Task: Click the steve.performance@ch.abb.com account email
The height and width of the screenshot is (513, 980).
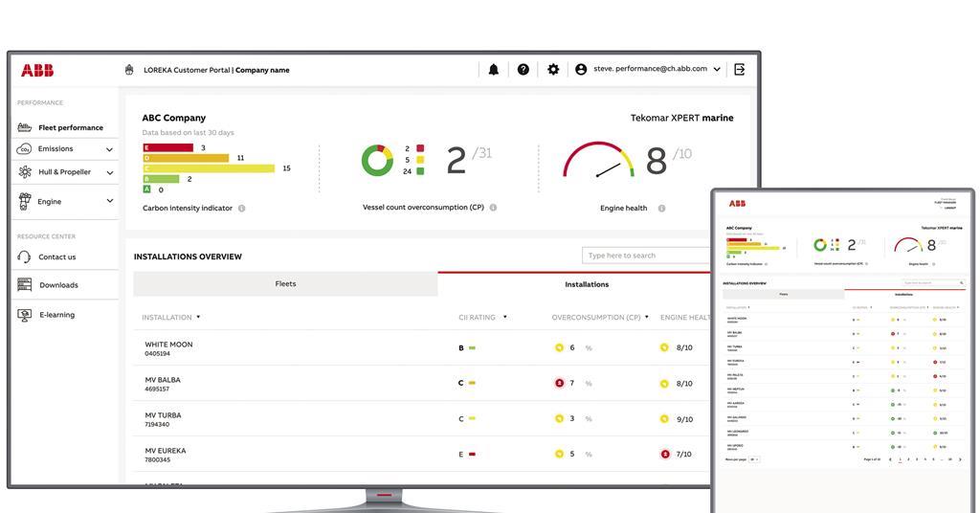Action: point(650,69)
